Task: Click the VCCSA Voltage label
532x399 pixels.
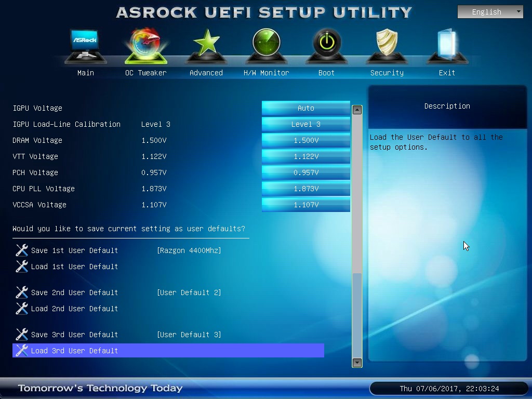Action: pos(39,205)
